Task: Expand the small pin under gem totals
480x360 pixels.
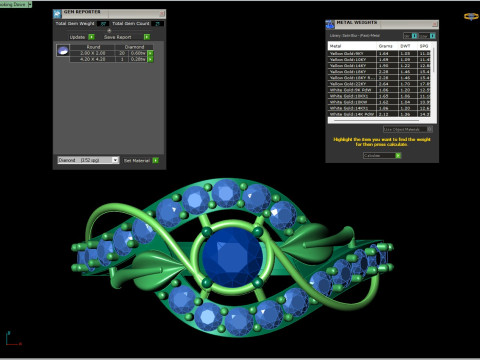Action: pos(109,30)
